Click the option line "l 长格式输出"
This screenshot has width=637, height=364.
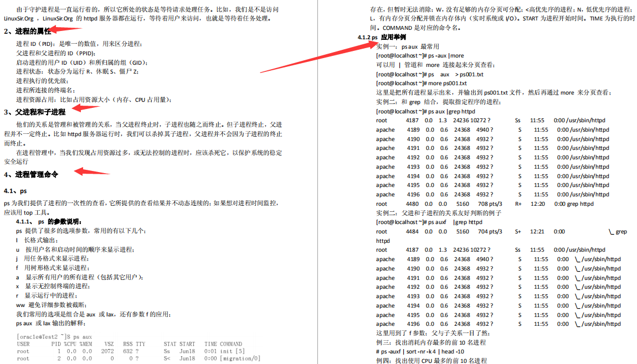(x=37, y=240)
